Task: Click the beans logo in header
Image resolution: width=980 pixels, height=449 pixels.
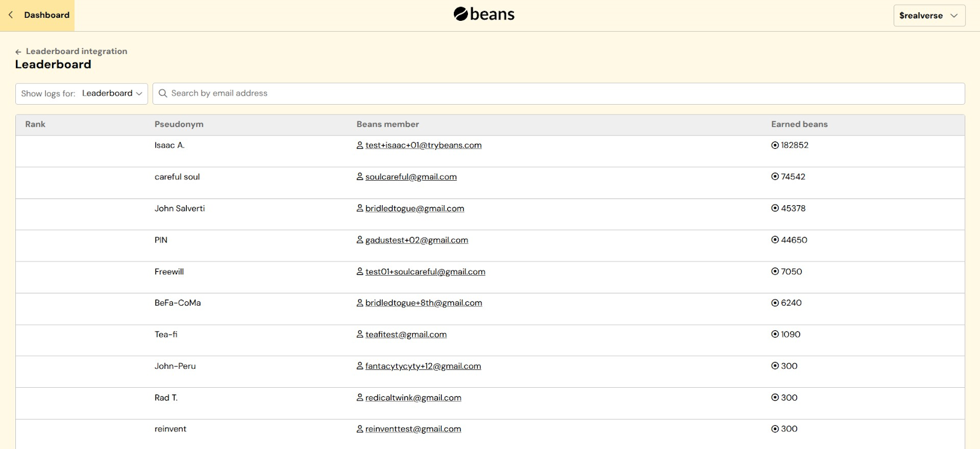Action: tap(484, 14)
